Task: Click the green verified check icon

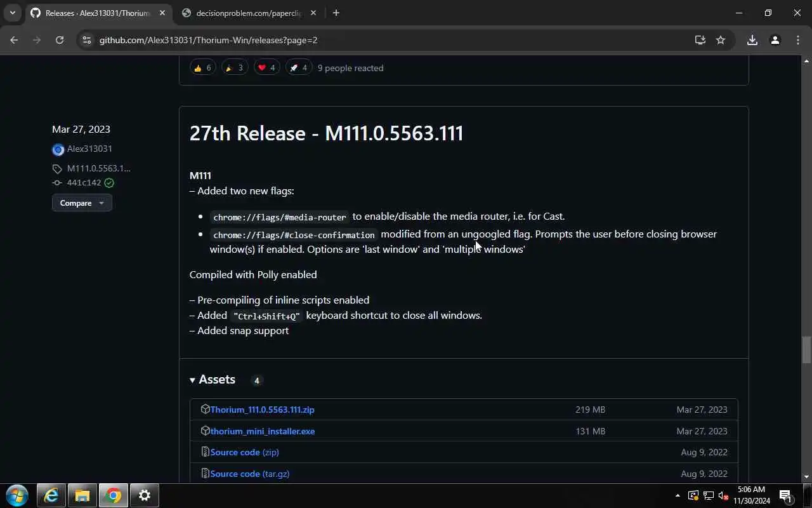Action: point(109,183)
